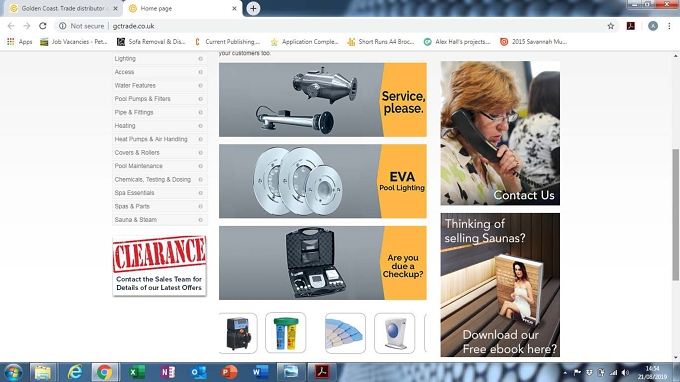Show hidden system tray icons
Viewport: 680px width, 382px height.
tap(565, 372)
